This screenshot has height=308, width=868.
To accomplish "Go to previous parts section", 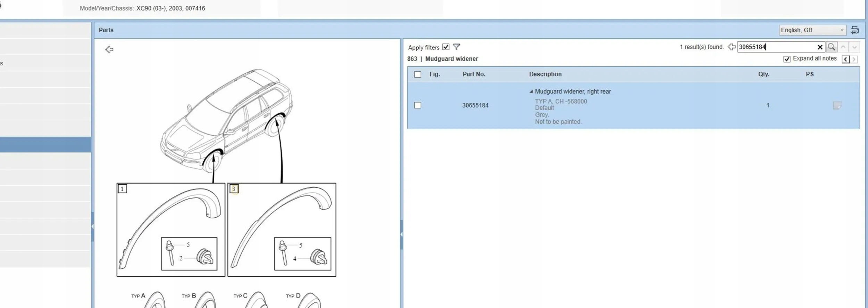I will coord(846,59).
